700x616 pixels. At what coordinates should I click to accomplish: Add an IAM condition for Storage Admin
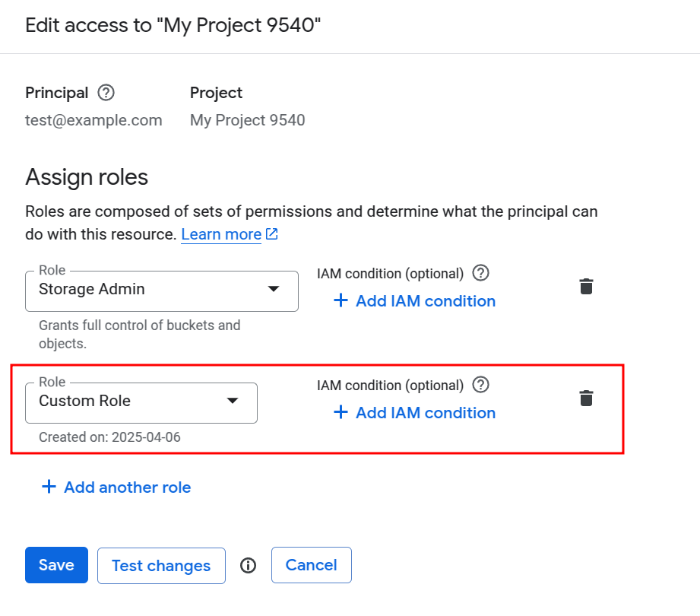click(425, 301)
